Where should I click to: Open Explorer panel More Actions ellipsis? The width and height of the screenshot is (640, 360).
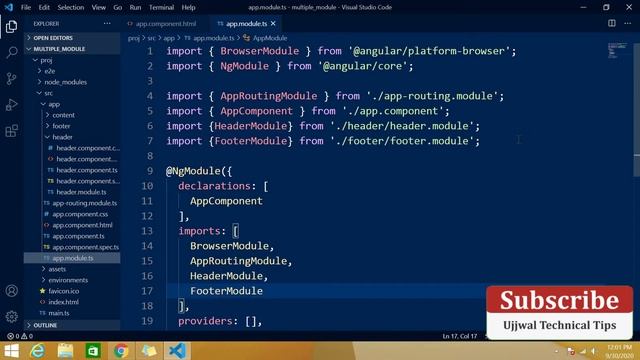click(107, 24)
